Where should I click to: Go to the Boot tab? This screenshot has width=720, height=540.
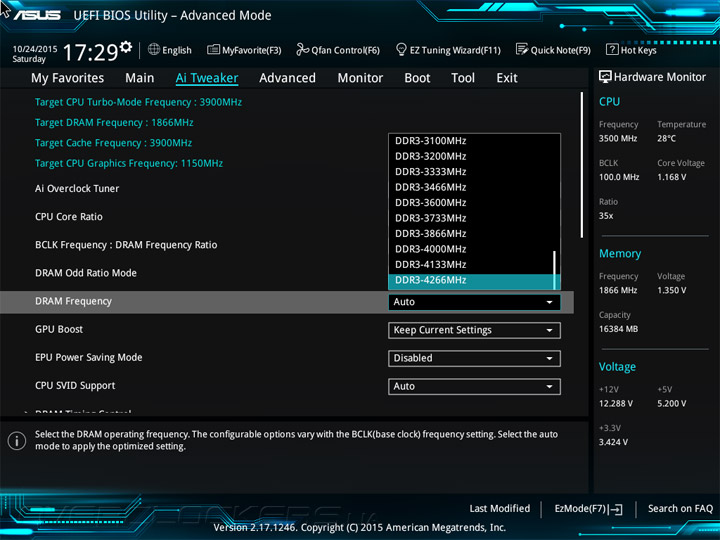tap(417, 78)
